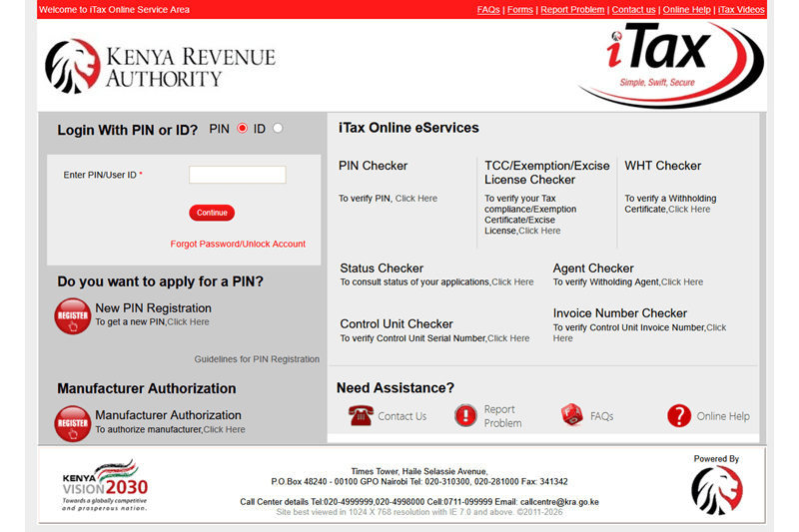
Task: Click the Powered By lion logo in footer
Action: click(x=716, y=491)
